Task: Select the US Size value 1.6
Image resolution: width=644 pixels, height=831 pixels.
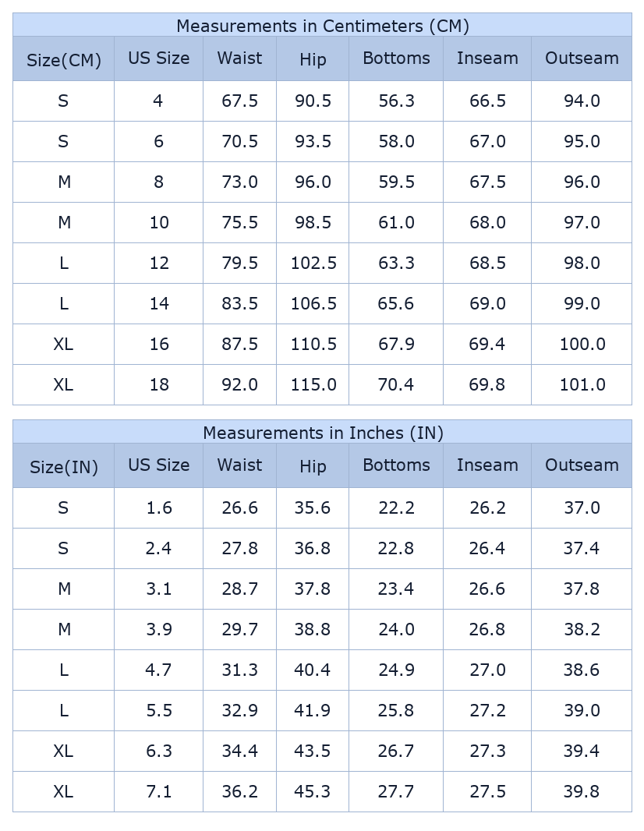Action: click(x=158, y=508)
